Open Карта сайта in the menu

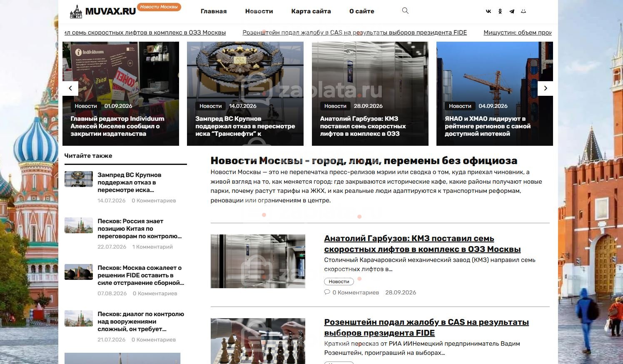pyautogui.click(x=311, y=11)
